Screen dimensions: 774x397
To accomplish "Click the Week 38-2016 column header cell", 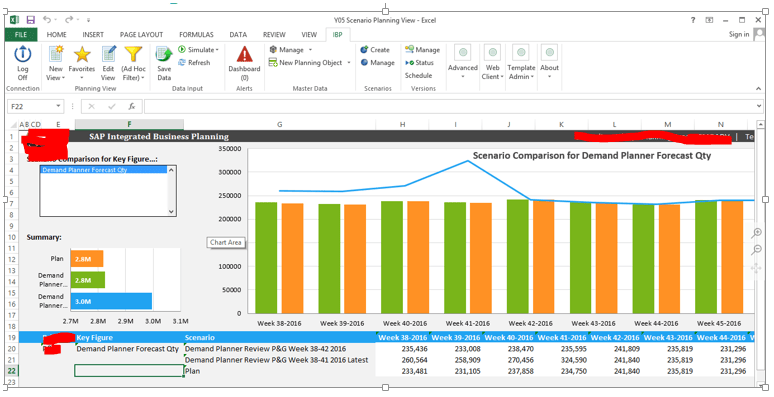I will [x=402, y=338].
